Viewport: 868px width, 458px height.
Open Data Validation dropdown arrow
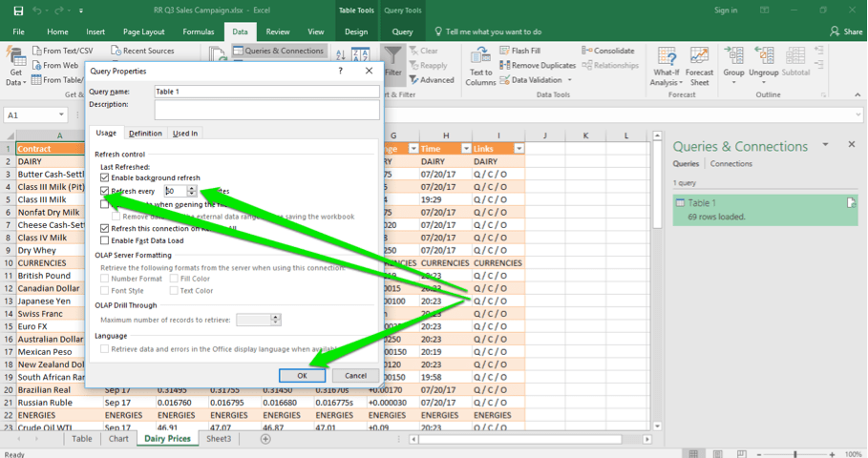(x=570, y=80)
